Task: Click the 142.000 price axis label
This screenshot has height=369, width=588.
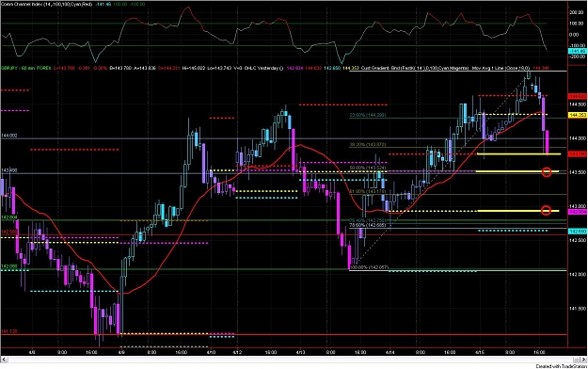Action: pos(578,275)
